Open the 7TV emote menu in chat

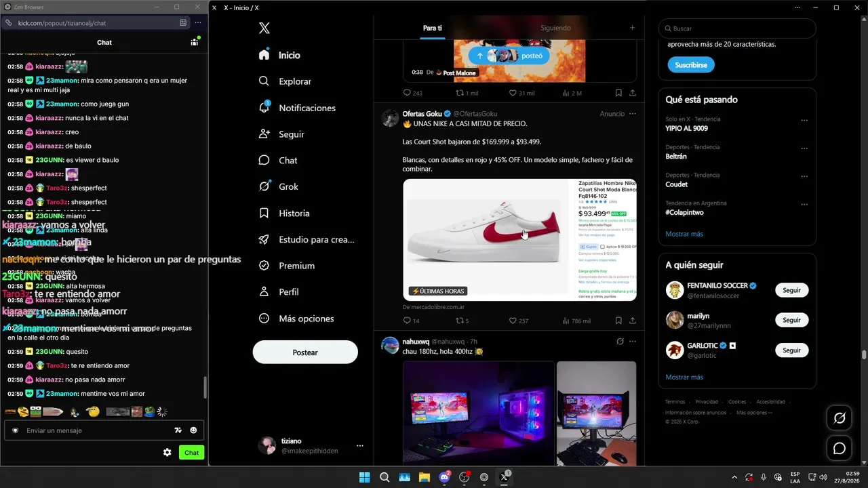(178, 430)
